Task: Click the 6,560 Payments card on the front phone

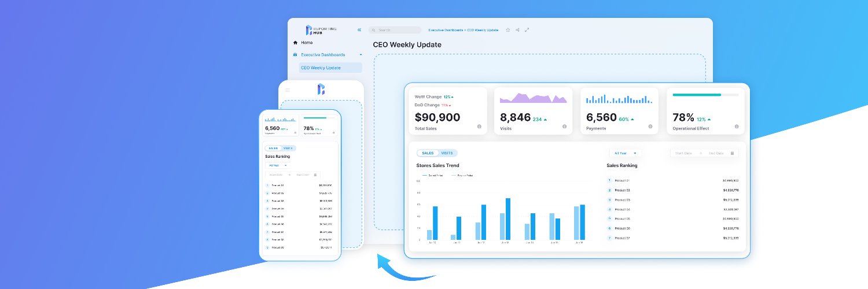Action: tap(281, 125)
